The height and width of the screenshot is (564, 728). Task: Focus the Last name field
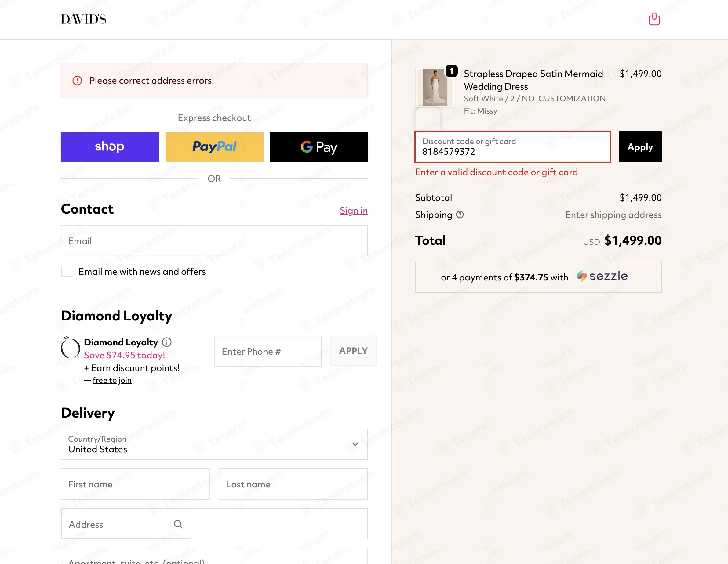coord(293,484)
